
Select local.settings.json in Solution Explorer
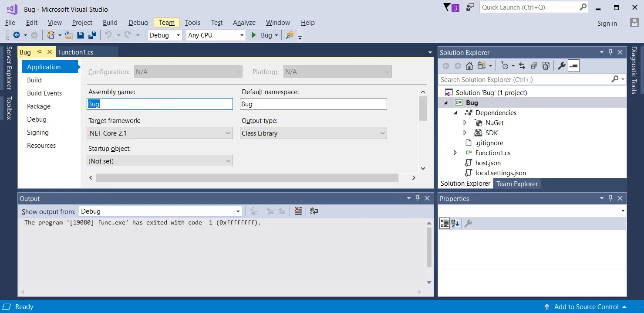click(x=501, y=173)
